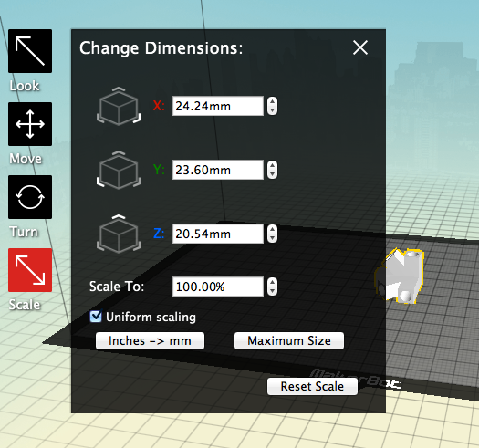479x448 pixels.
Task: Increase Y dimension with stepper up arrow
Action: [x=272, y=166]
